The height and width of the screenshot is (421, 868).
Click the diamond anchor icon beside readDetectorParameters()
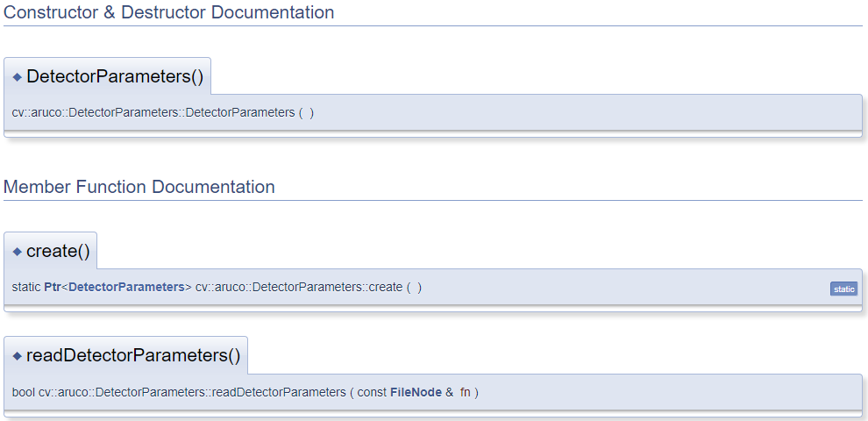click(17, 356)
